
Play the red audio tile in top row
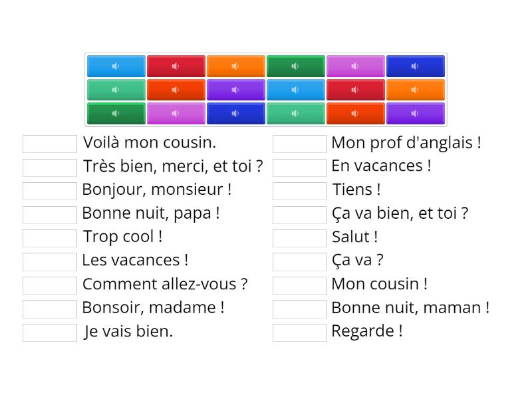(176, 66)
